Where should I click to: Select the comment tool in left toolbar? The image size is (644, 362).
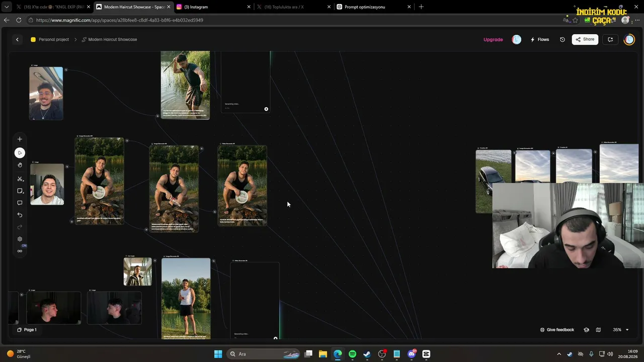20,203
